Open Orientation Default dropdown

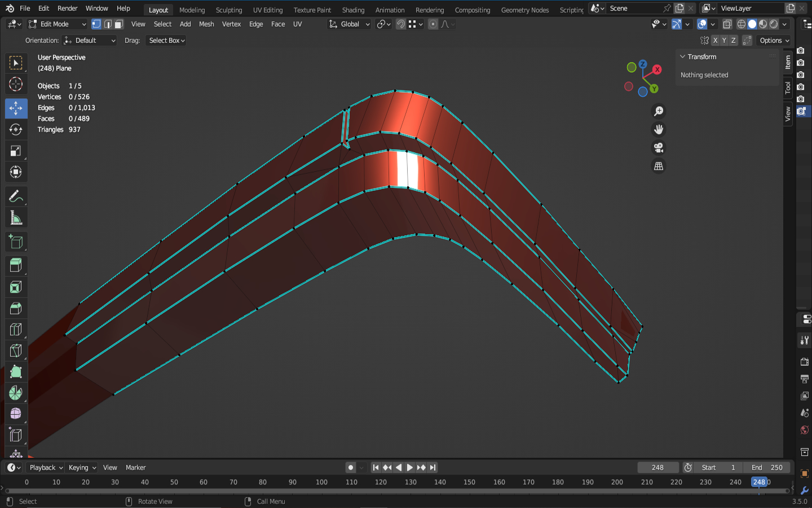click(x=90, y=41)
